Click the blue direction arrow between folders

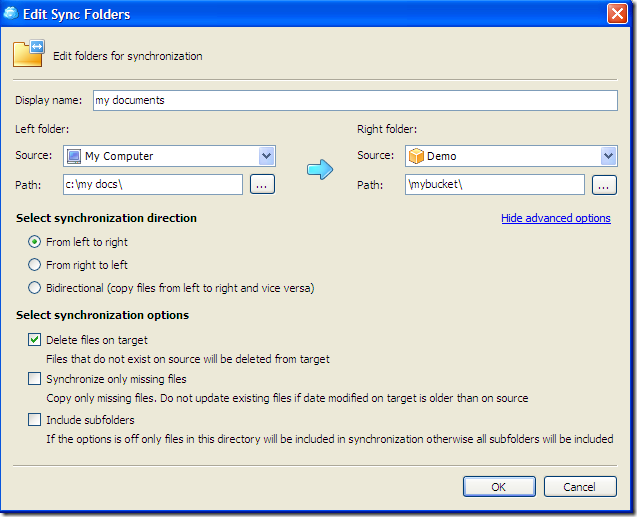pyautogui.click(x=320, y=169)
